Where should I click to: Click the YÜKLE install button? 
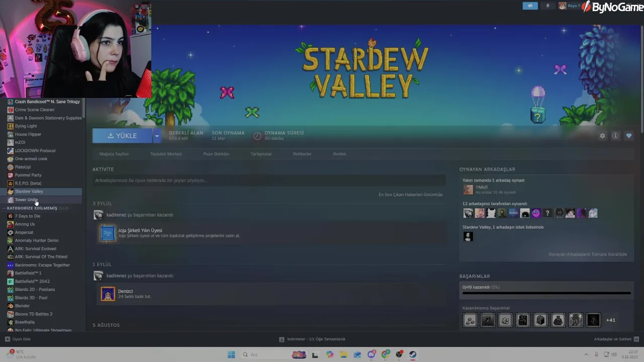(122, 136)
